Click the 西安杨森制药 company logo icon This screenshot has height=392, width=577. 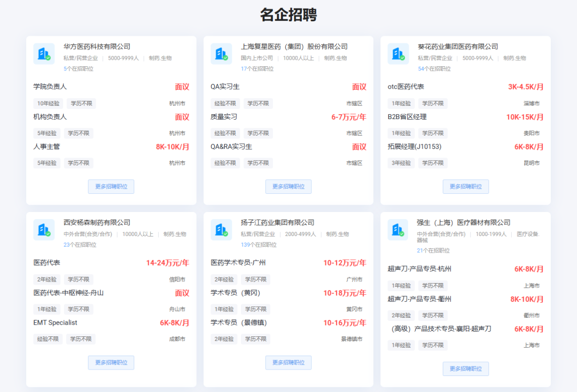[44, 230]
